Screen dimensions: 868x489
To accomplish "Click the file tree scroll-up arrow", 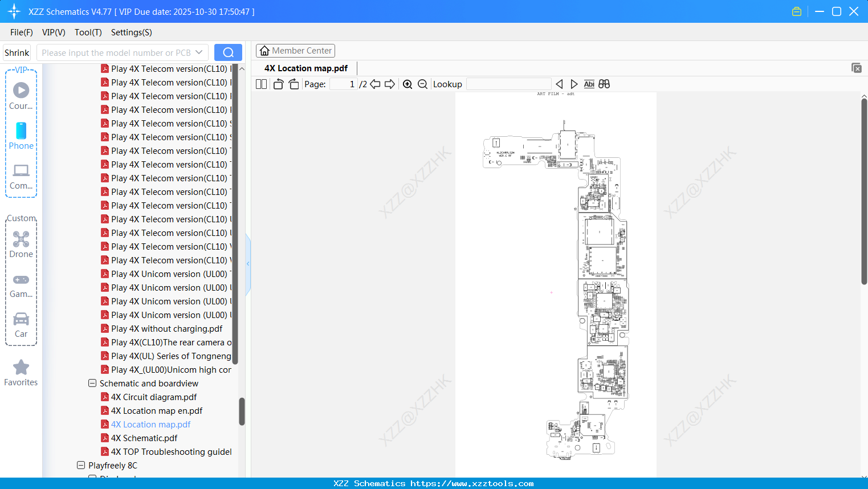I will coord(242,68).
